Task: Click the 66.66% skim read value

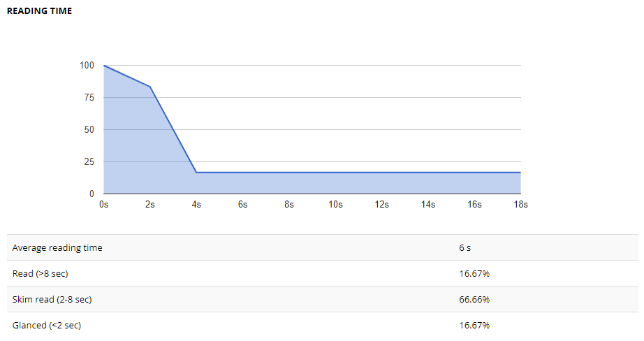Action: click(474, 299)
